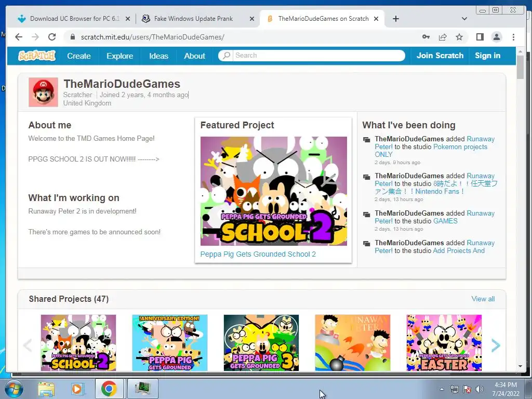Click the page vertical scrollbar thumb
The width and height of the screenshot is (532, 399).
(x=521, y=67)
